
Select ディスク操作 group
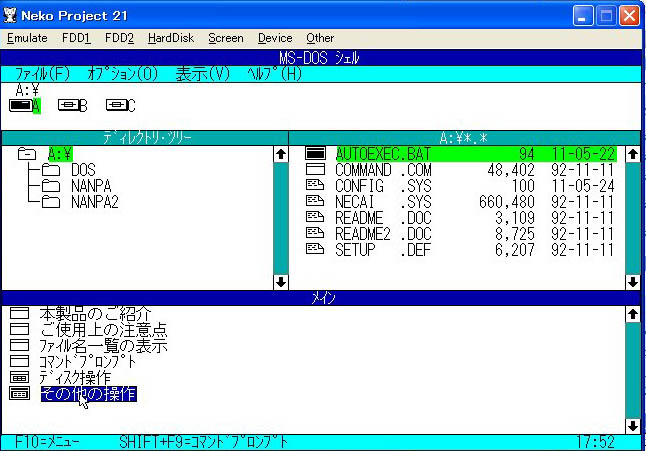pos(75,378)
